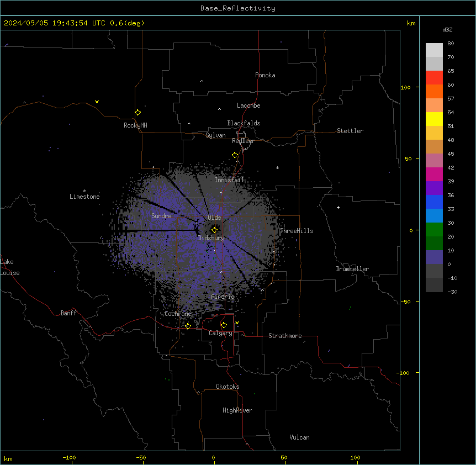The height and width of the screenshot is (465, 476).
Task: Select the white 70-80 dBZ color swatch
Action: (434, 50)
